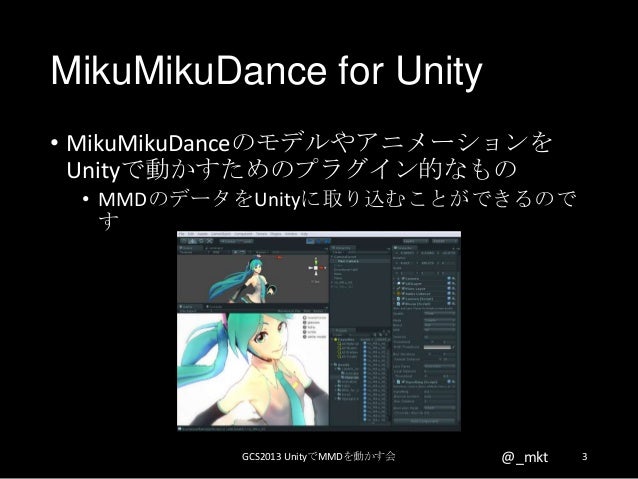Toggle the GUILayer component enable checkbox
This screenshot has height=479, width=638.
403,284
